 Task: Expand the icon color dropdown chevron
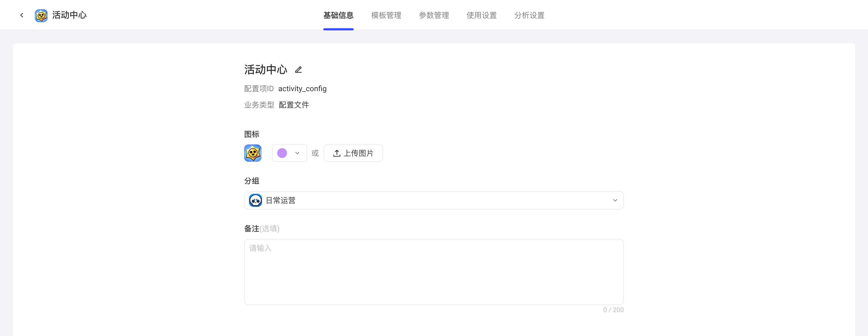[x=297, y=153]
